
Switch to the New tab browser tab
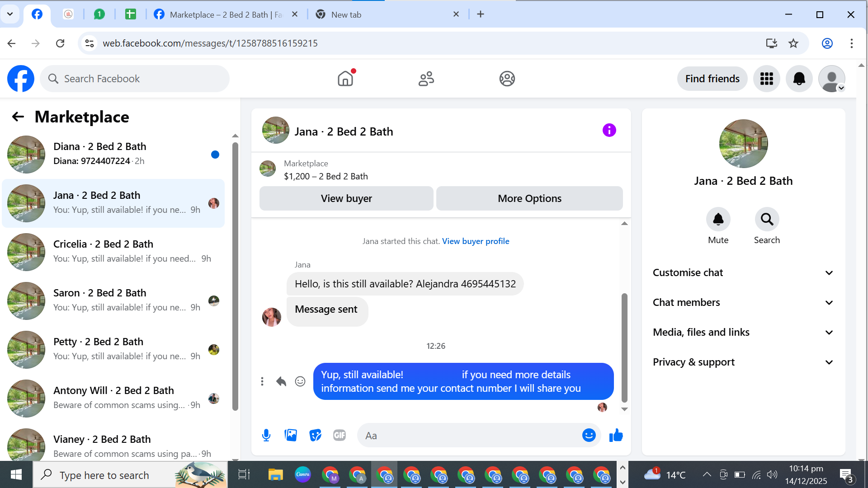point(346,14)
